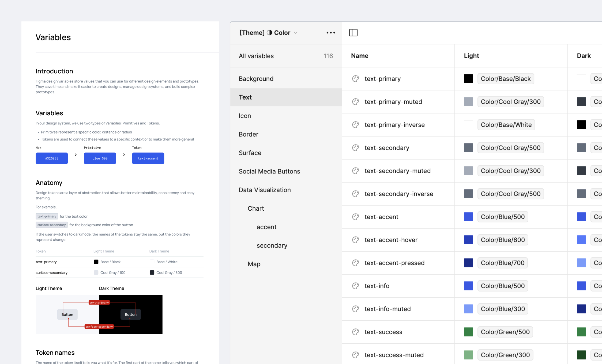Open the Data Visualization group
This screenshot has height=364, width=602.
coord(286,190)
